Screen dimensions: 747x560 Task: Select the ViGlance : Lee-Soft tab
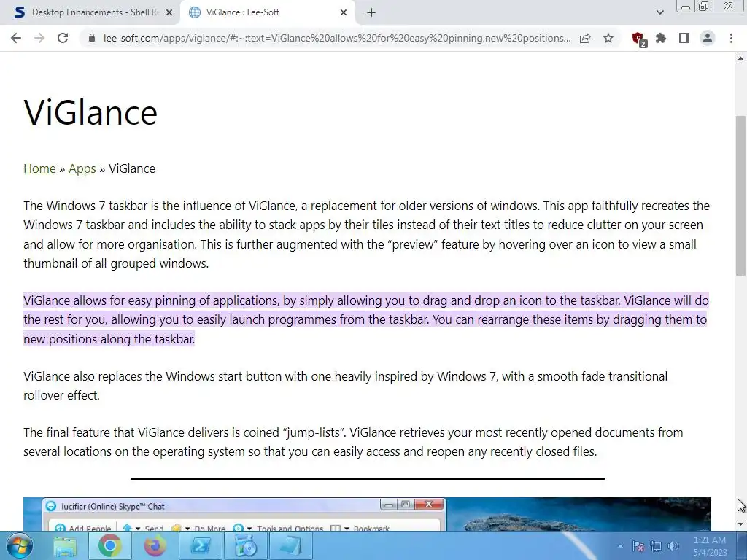pyautogui.click(x=267, y=12)
